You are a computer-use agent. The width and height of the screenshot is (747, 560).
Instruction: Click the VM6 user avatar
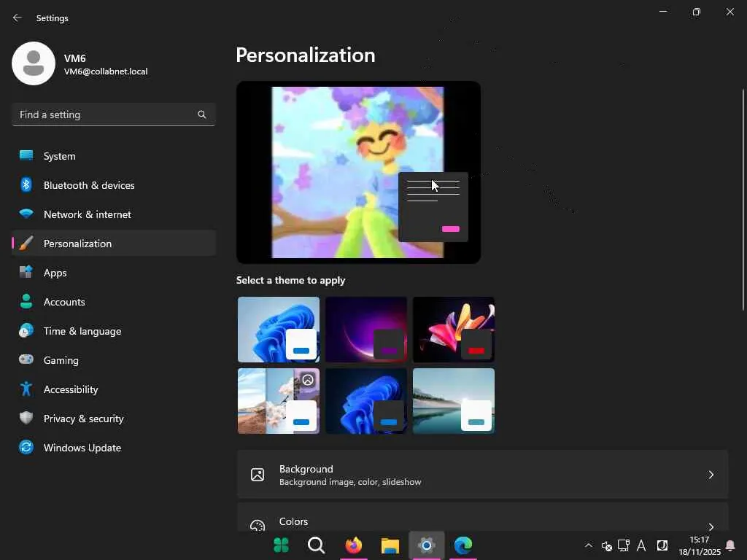point(34,63)
